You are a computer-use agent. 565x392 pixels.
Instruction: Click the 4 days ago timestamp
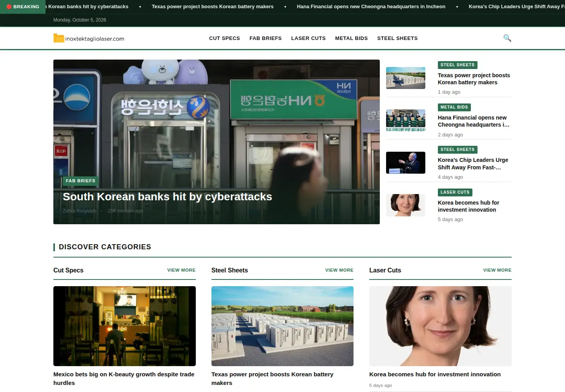(450, 177)
